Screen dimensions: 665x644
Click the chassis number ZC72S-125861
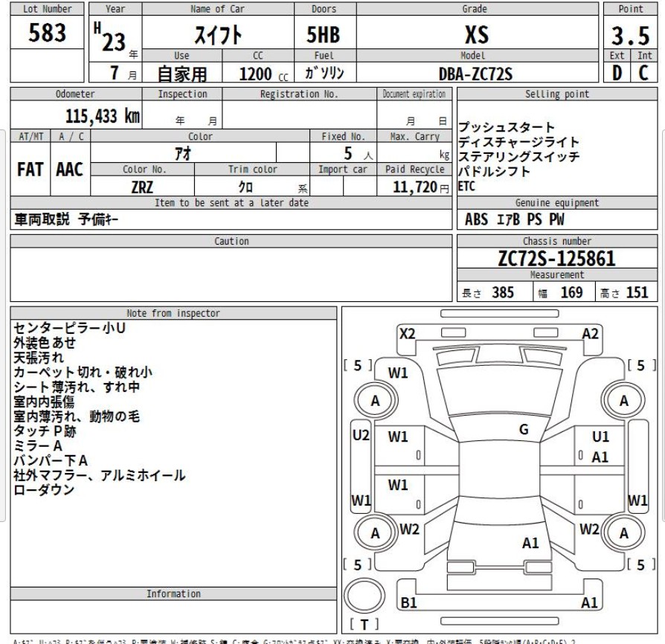click(x=557, y=258)
